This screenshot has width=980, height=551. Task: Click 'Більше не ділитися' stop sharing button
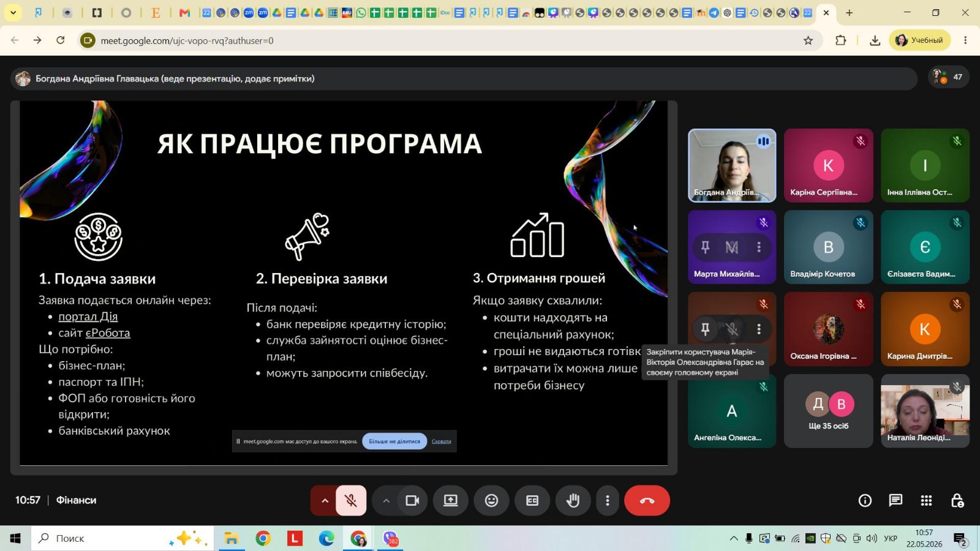[x=394, y=441]
